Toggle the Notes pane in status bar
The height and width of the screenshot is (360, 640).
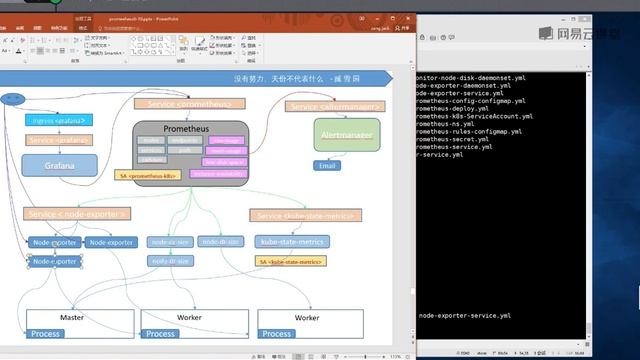pos(258,357)
